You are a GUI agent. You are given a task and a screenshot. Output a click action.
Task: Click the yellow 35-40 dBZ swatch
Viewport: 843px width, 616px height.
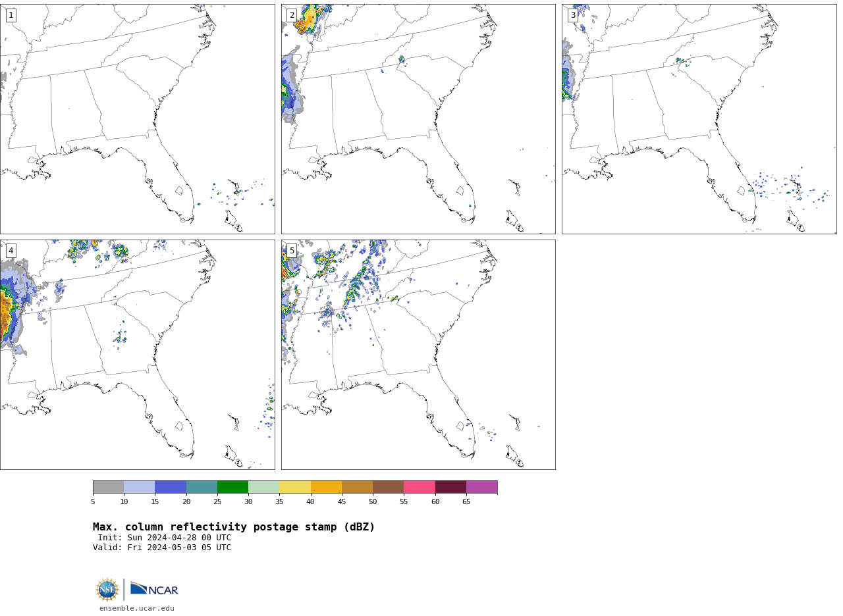(x=295, y=487)
